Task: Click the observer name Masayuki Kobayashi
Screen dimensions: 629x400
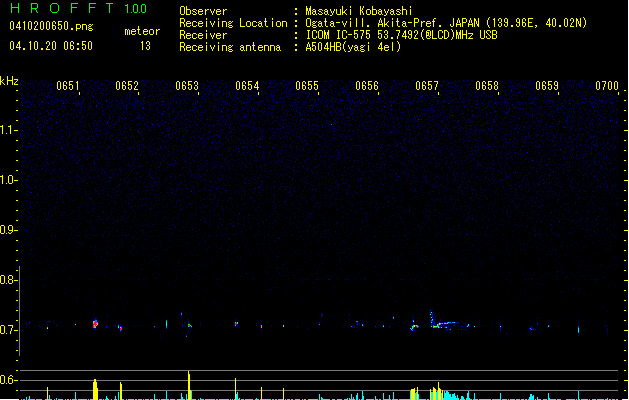Action: (x=359, y=11)
